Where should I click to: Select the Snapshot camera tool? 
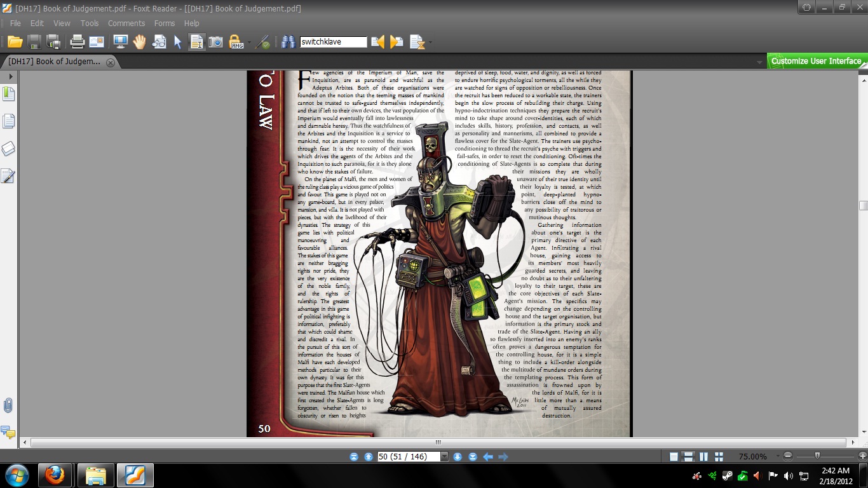point(216,42)
